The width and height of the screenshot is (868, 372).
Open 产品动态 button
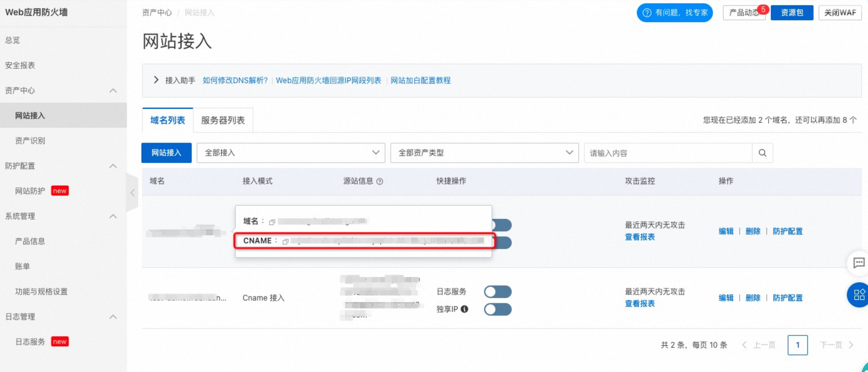tap(744, 13)
